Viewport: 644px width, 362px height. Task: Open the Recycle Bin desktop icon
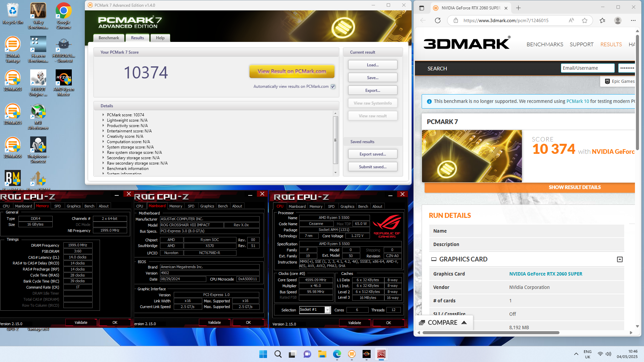[x=13, y=13]
